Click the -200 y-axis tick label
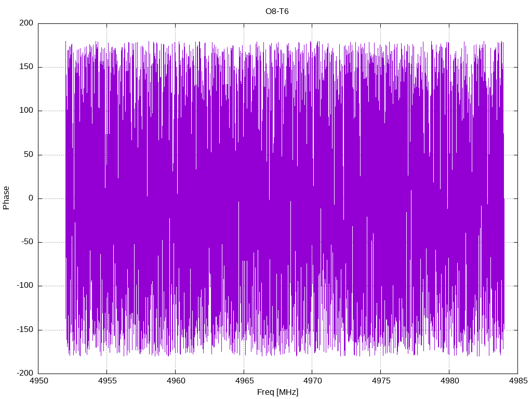This screenshot has height=399, width=532. click(25, 373)
